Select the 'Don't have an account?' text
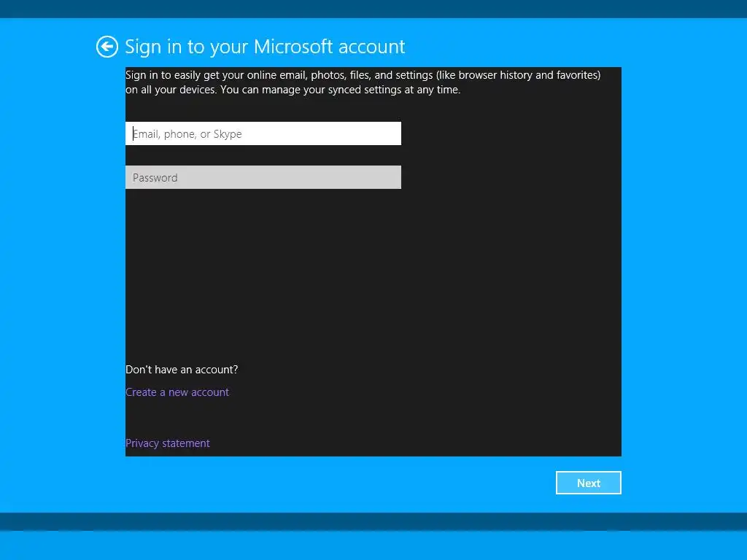This screenshot has width=747, height=560. (182, 370)
